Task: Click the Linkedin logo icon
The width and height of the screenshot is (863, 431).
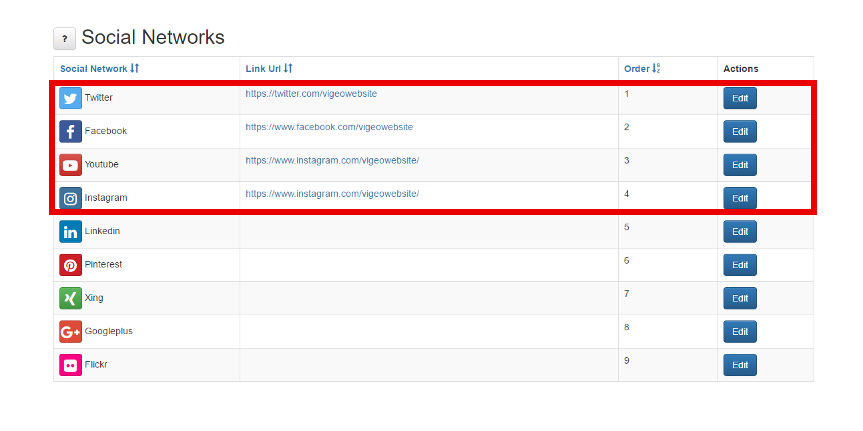Action: 70,232
